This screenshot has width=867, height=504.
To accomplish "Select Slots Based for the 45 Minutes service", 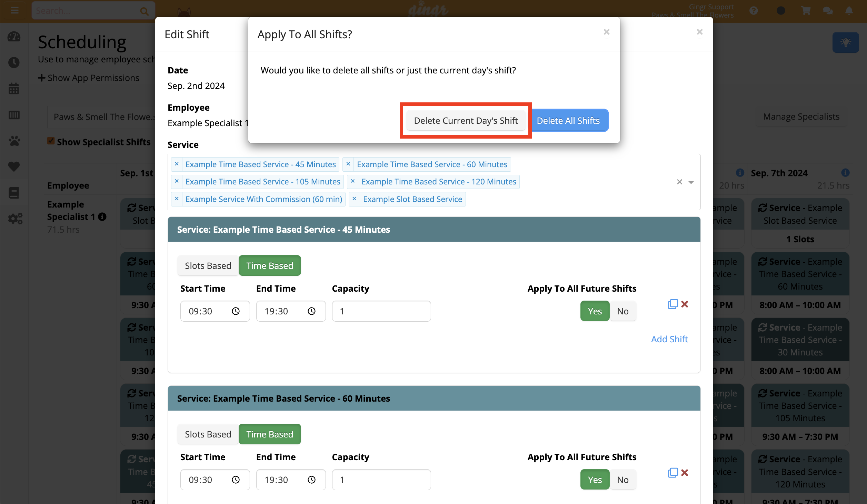I will pos(208,265).
